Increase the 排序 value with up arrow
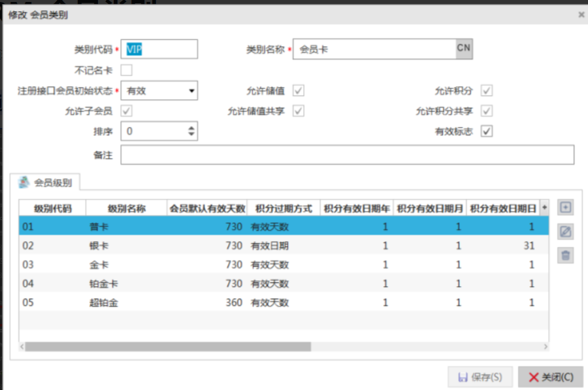 191,128
